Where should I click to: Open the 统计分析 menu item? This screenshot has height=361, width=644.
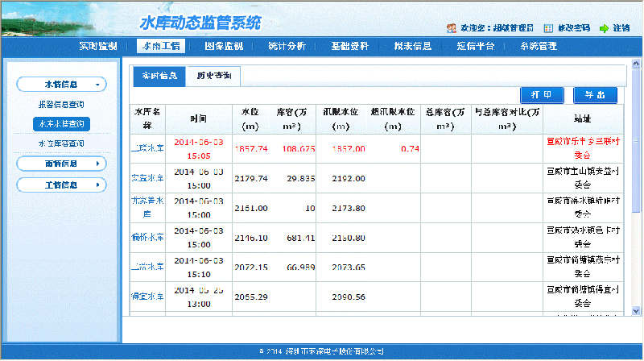click(x=287, y=46)
